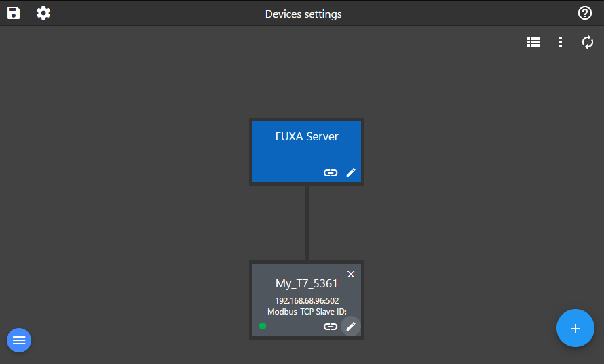The height and width of the screenshot is (364, 604).
Task: Click the 192.168.68.96:502 address text
Action: (x=306, y=300)
